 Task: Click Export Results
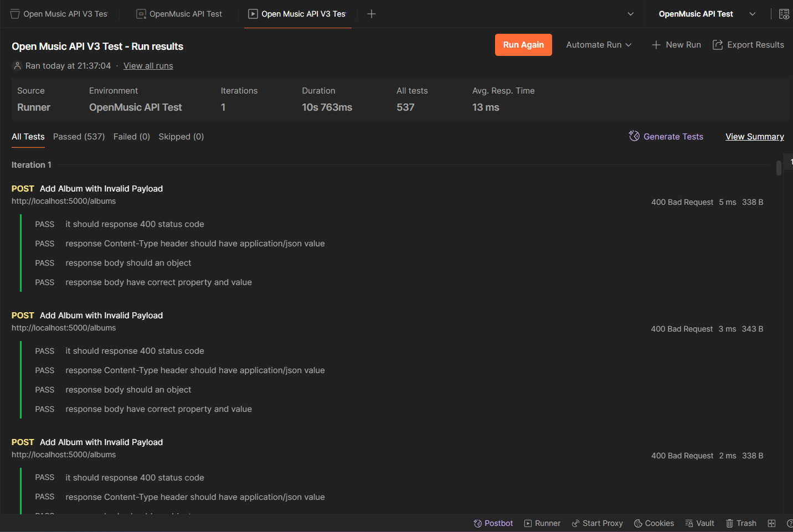[x=748, y=45]
